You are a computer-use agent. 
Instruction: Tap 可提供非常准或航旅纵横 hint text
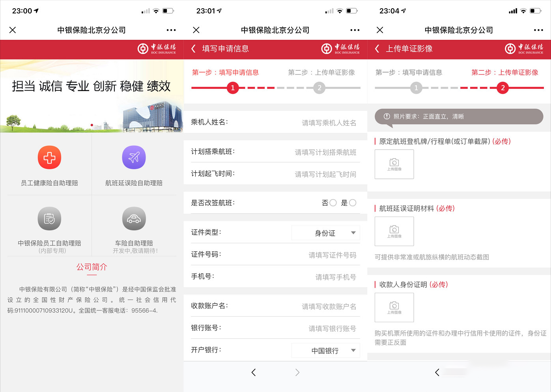pos(432,257)
